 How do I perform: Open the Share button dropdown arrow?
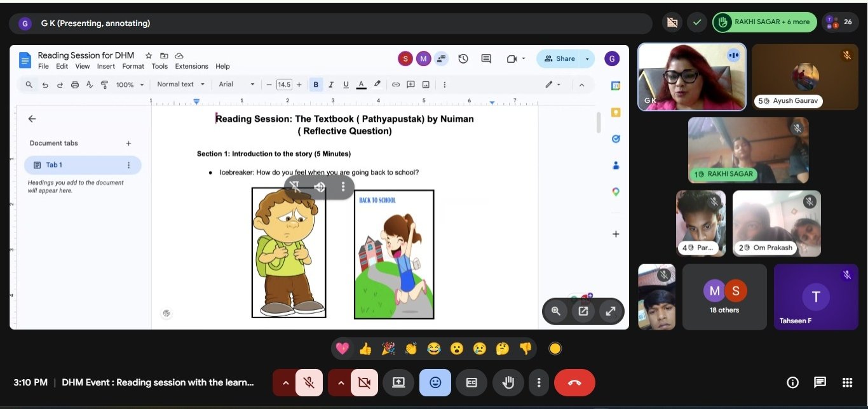pyautogui.click(x=587, y=58)
